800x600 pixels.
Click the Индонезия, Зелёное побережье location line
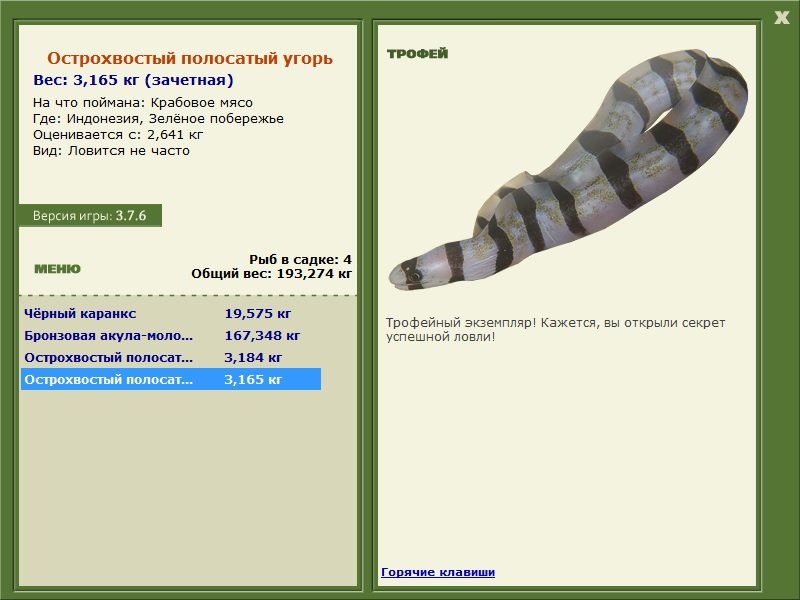click(158, 118)
